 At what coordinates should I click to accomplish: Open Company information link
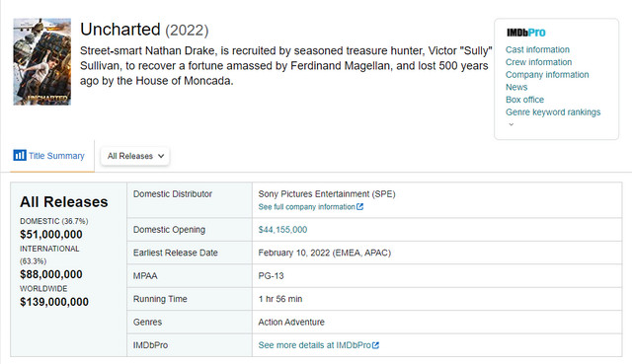click(547, 75)
